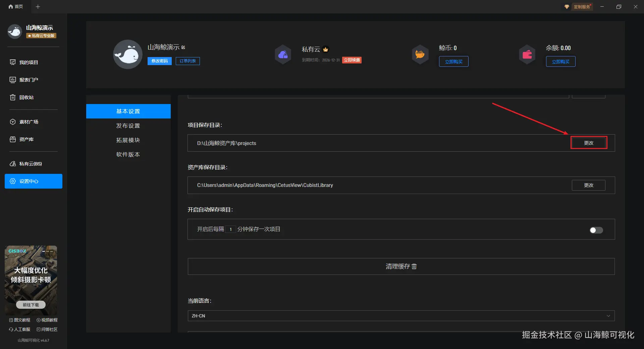Open the 订单列表 button

[x=188, y=61]
